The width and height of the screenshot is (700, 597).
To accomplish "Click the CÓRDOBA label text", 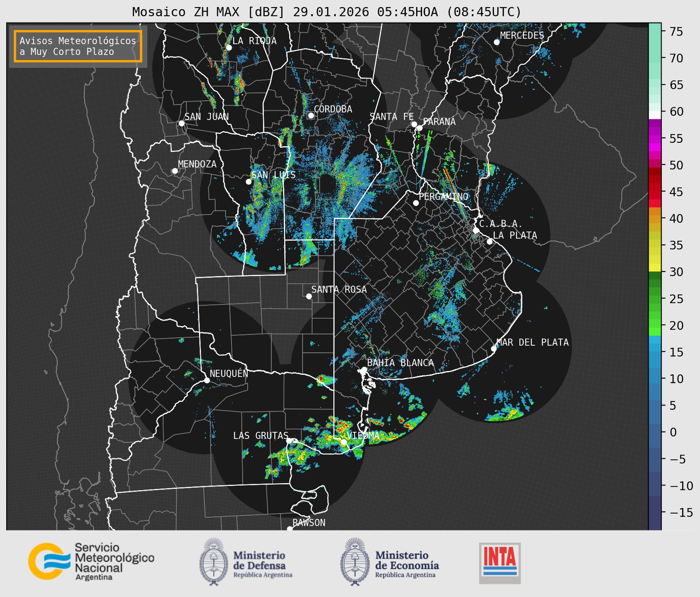I will (333, 109).
